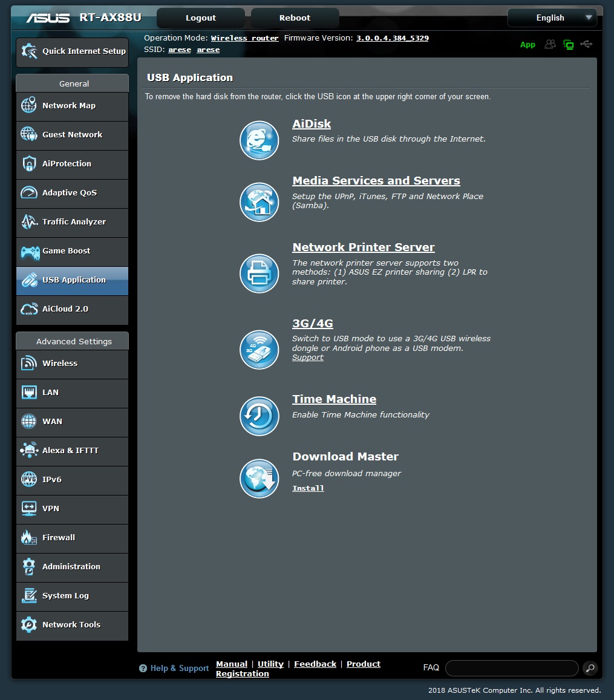Viewport: 614px width, 700px height.
Task: Click the FAQ search input field
Action: click(x=512, y=668)
